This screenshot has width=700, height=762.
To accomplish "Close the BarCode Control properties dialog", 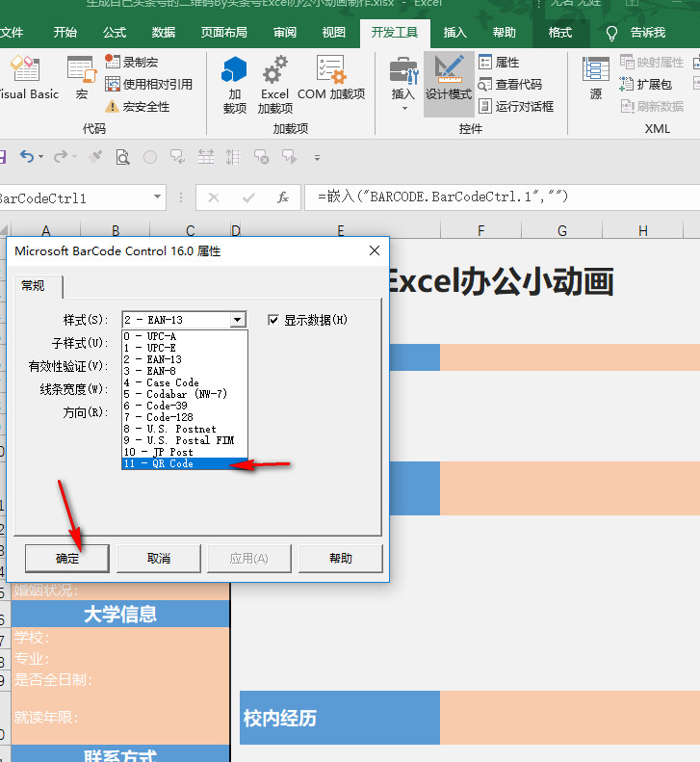I will [375, 250].
